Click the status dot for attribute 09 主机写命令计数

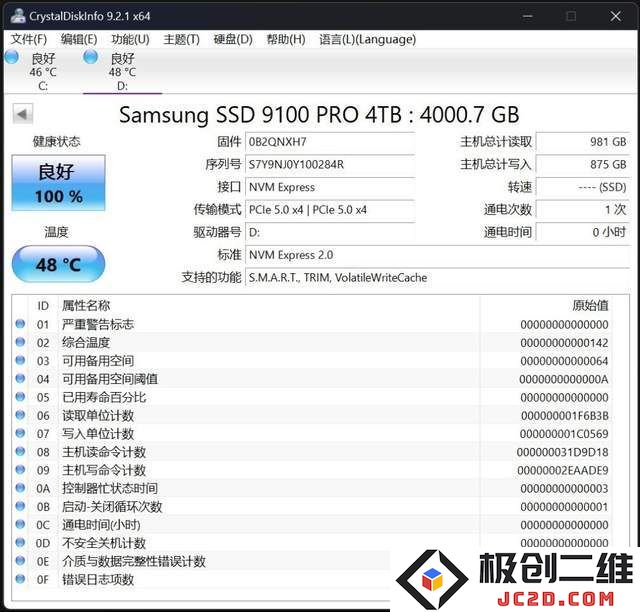20,470
